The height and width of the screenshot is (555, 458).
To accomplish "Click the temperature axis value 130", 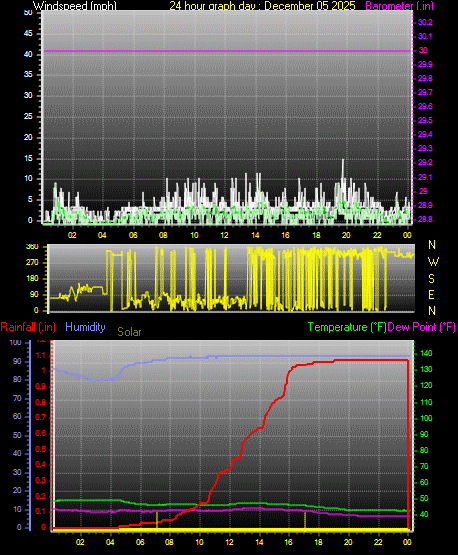I will 426,369.
